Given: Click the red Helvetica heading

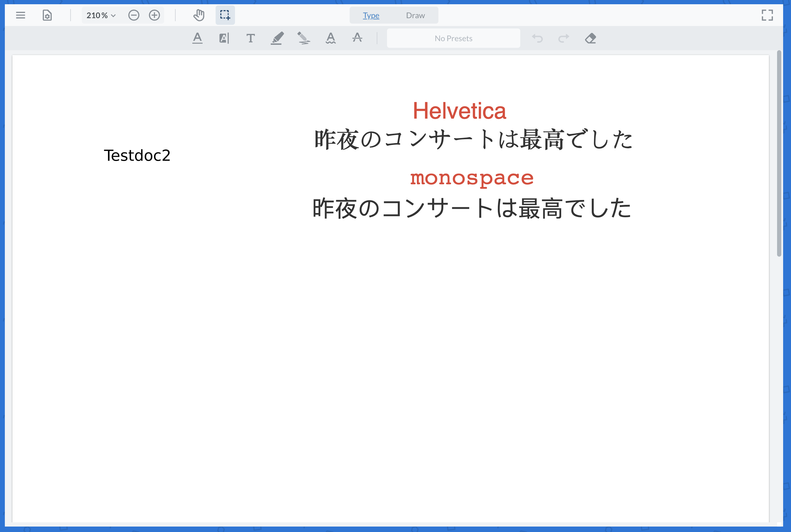Looking at the screenshot, I should tap(459, 111).
